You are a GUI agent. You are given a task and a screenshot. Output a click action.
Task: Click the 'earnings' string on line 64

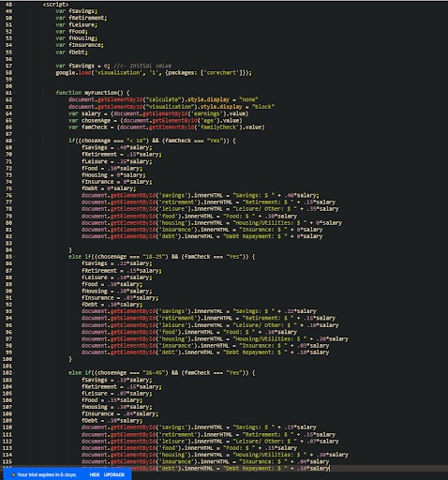[206, 113]
